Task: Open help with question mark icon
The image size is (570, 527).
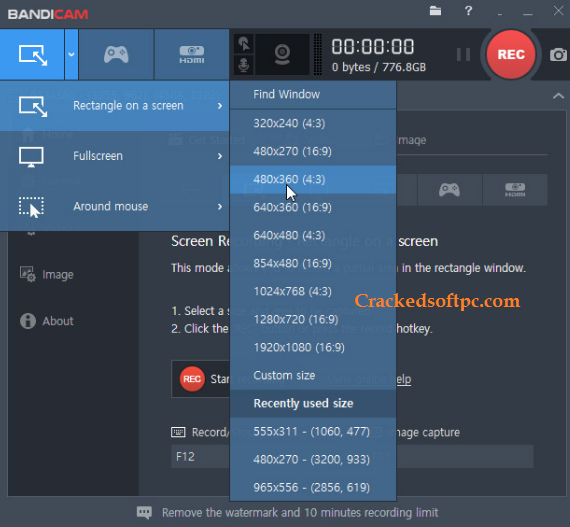Action: [468, 11]
